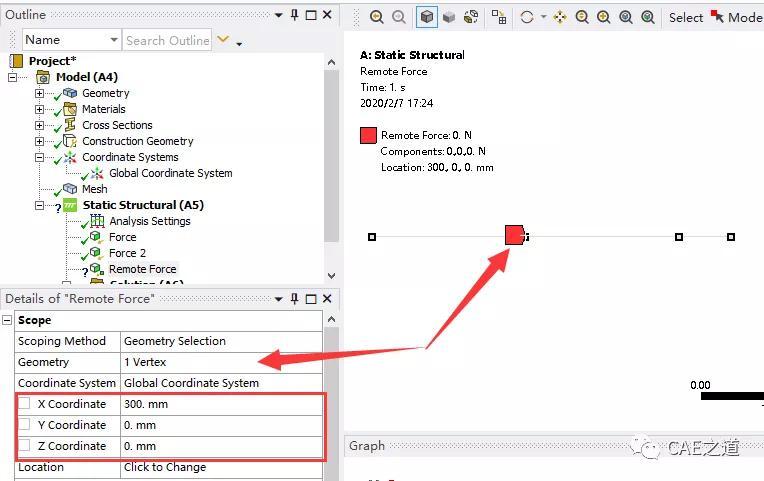The width and height of the screenshot is (764, 481).
Task: Collapse the Scope section in Details
Action: (x=7, y=320)
